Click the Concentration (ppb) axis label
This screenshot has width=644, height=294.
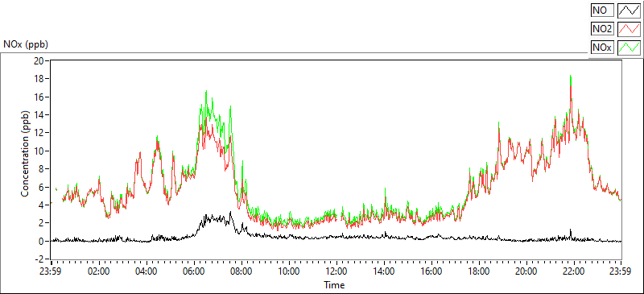[26, 153]
